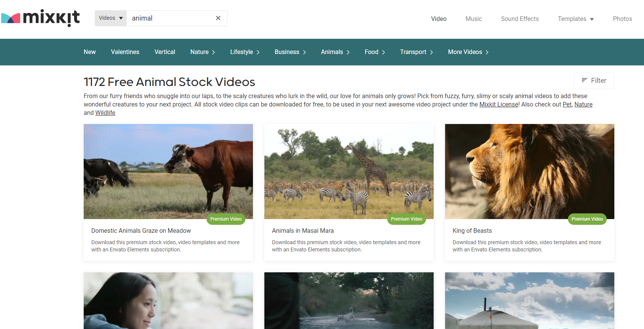The image size is (644, 329).
Task: Open the Videos search type dropdown
Action: pyautogui.click(x=111, y=18)
